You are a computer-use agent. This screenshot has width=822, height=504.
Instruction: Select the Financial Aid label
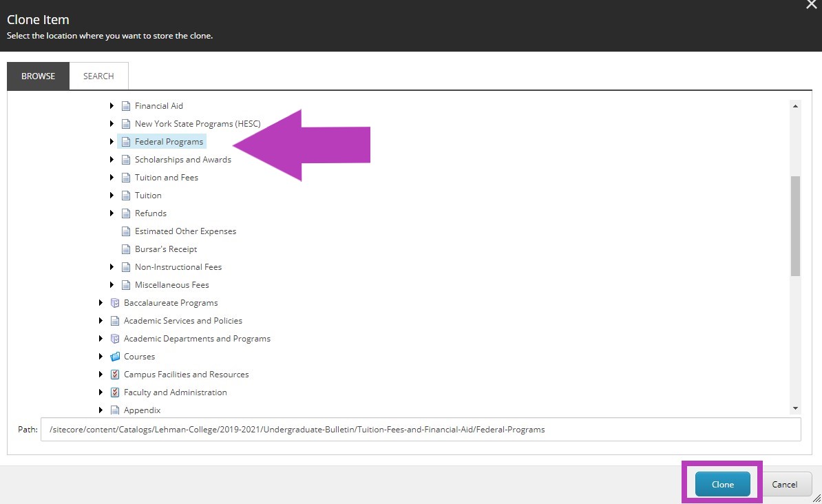[x=159, y=106]
